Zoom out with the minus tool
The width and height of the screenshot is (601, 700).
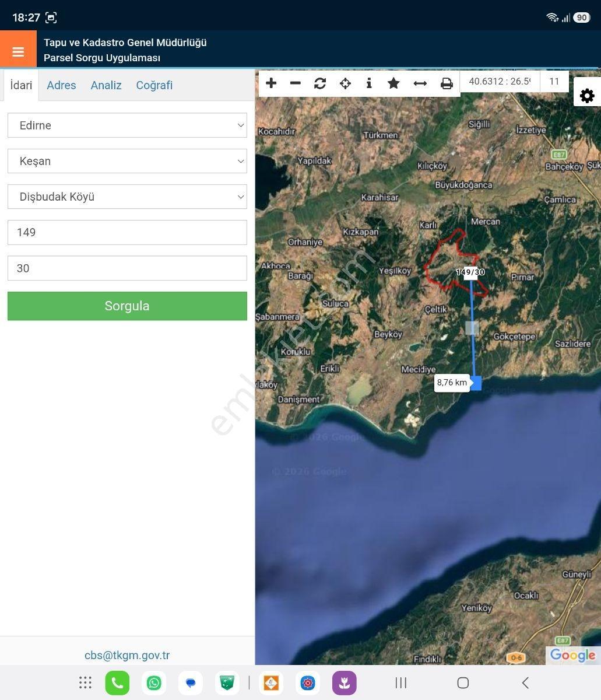pos(296,83)
